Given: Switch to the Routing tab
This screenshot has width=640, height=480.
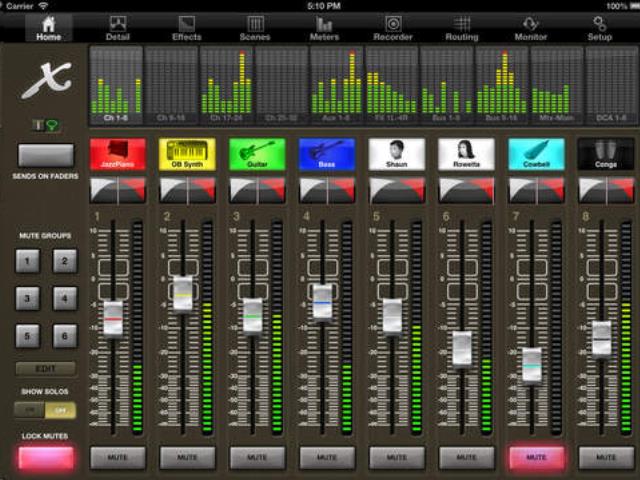Looking at the screenshot, I should 462,28.
